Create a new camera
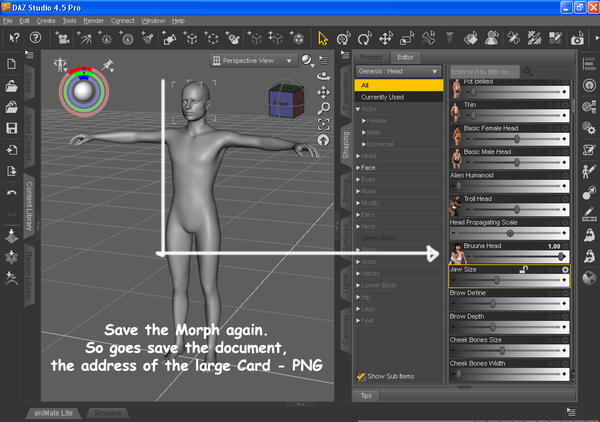The width and height of the screenshot is (600, 422). pyautogui.click(x=62, y=38)
